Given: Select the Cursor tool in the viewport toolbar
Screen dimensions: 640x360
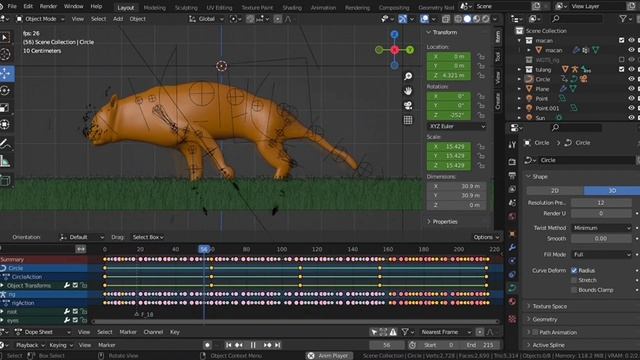Looking at the screenshot, I should [x=6, y=54].
